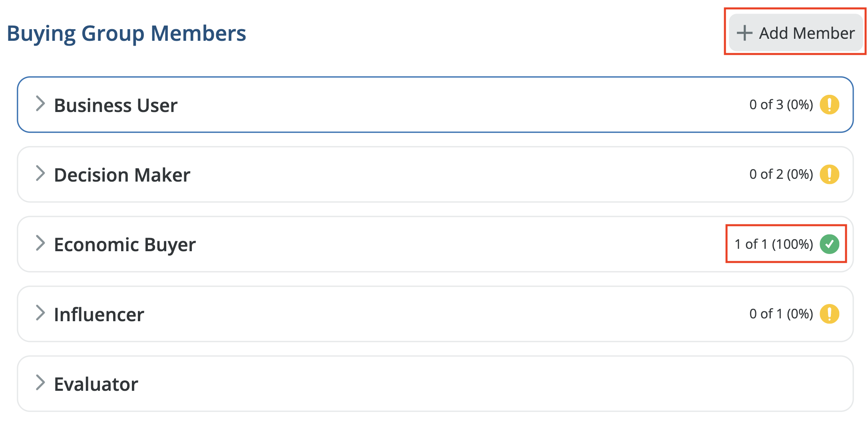Select the Business User chevron icon
868x424 pixels.
[40, 104]
